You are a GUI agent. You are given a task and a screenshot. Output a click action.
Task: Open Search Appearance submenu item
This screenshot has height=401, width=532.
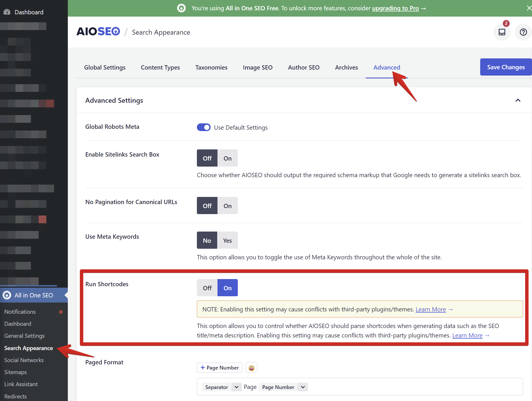click(28, 348)
